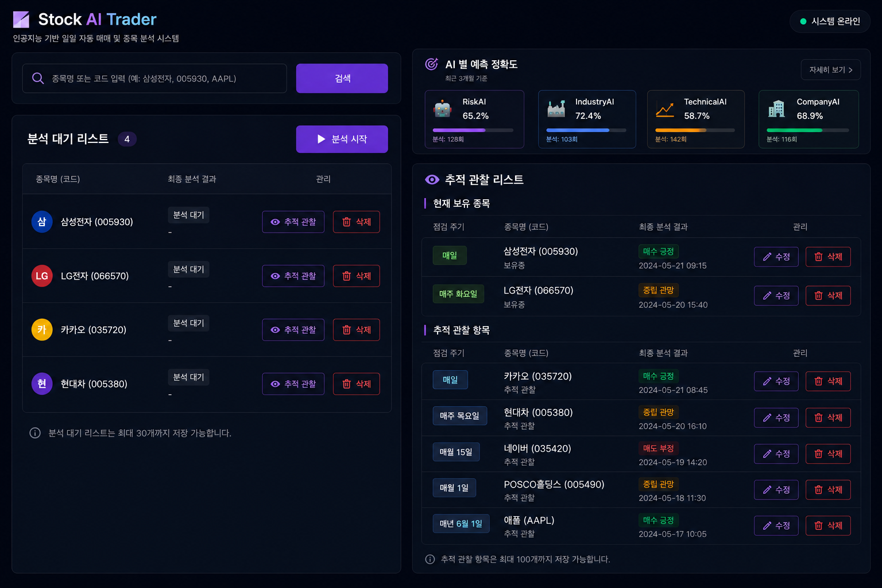Click the waiting list count badge 4
This screenshot has width=882, height=588.
[127, 139]
